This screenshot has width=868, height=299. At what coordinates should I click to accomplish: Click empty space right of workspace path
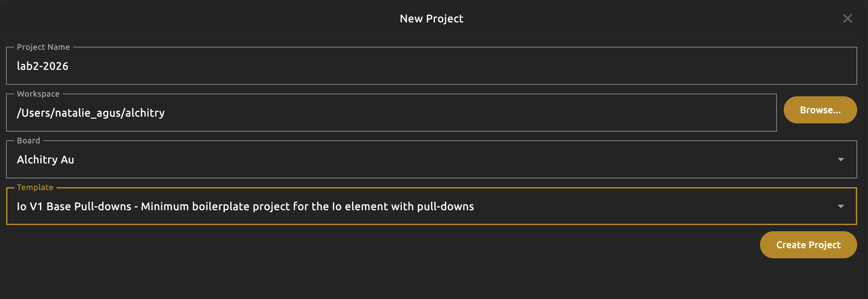[474, 113]
